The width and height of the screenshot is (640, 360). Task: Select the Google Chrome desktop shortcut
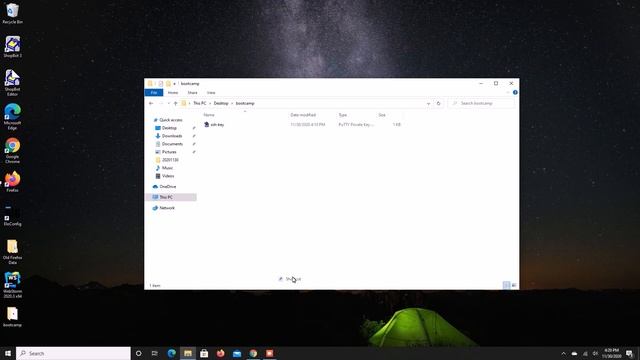pyautogui.click(x=12, y=151)
